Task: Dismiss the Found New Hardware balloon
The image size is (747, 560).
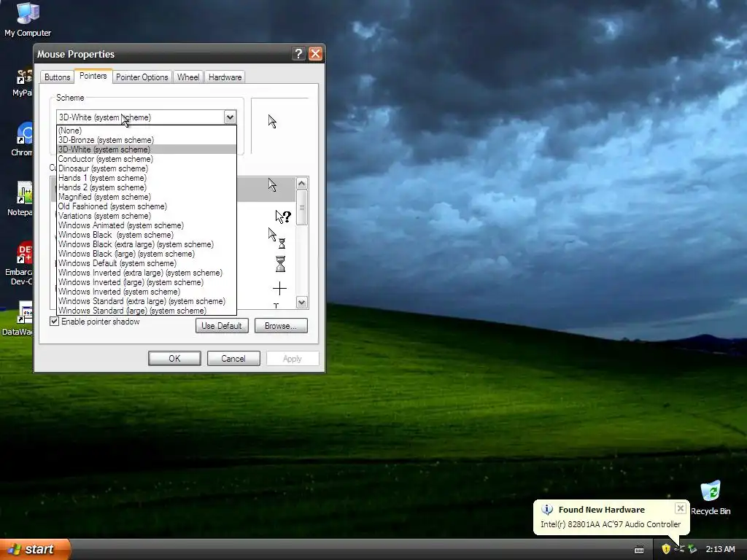Action: pyautogui.click(x=681, y=508)
